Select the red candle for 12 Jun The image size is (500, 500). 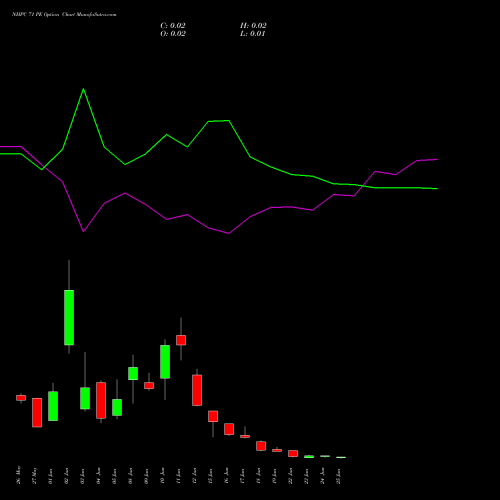click(x=197, y=390)
